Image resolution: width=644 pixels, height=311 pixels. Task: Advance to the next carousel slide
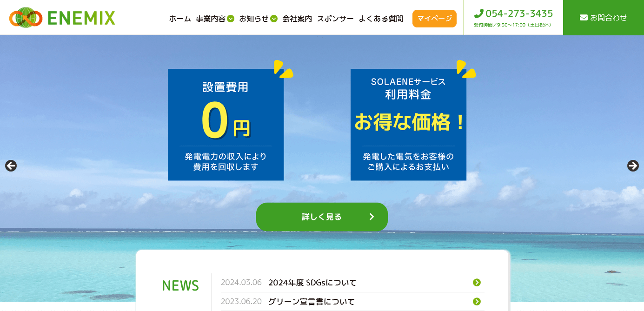click(633, 166)
